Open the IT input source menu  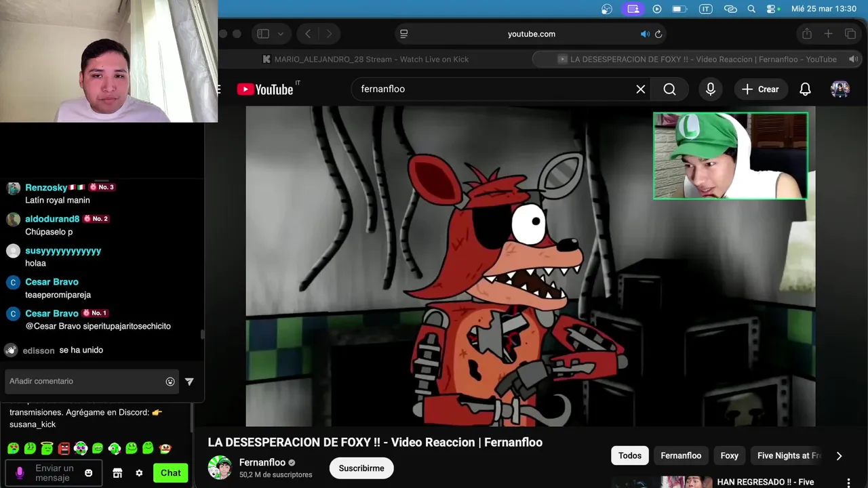point(705,9)
